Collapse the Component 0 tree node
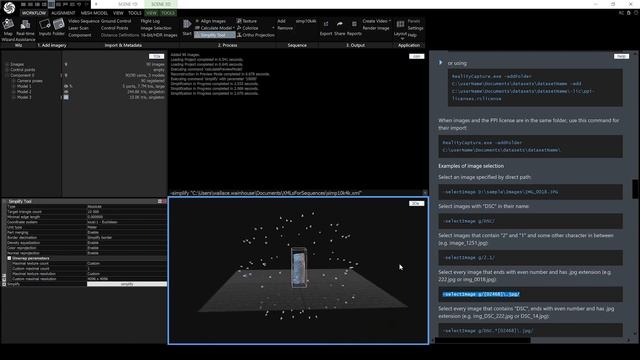Image resolution: width=640 pixels, height=360 pixels. point(7,76)
